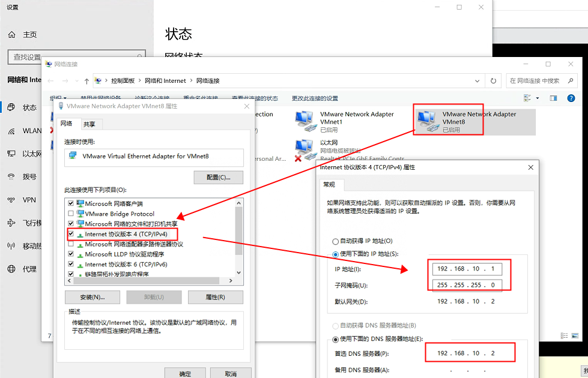Image resolution: width=588 pixels, height=378 pixels.
Task: Open VPN in the Settings sidebar
Action: (22, 200)
